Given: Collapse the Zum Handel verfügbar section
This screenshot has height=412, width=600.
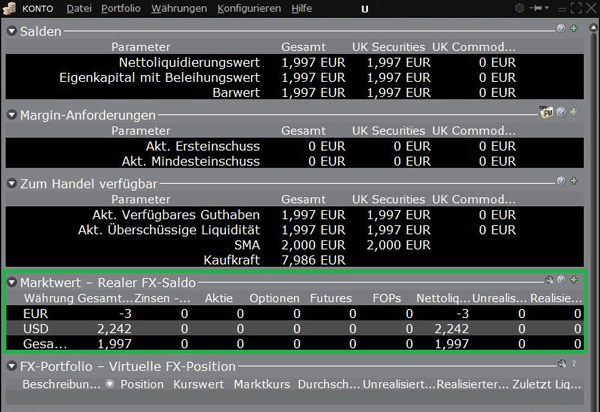Looking at the screenshot, I should coord(11,184).
